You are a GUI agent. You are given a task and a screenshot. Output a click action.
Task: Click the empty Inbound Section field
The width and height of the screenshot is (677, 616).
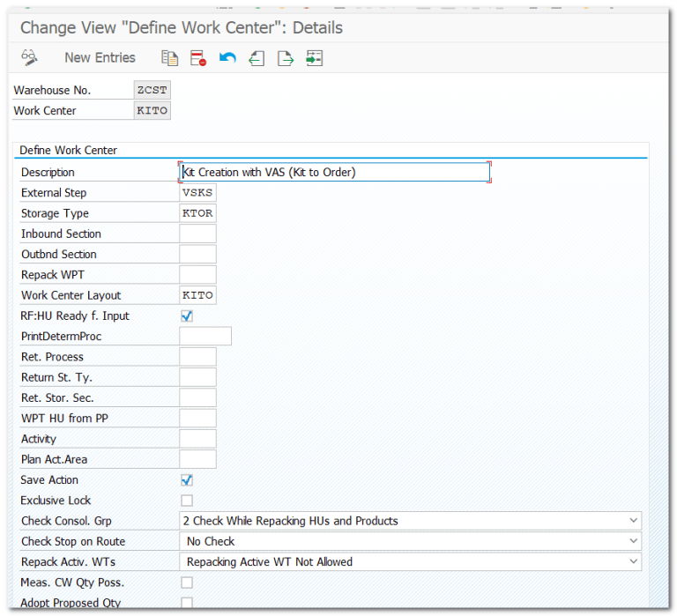197,234
